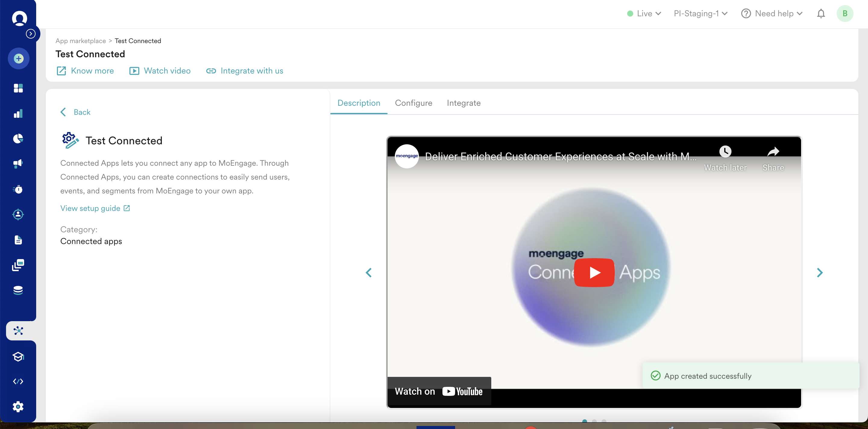Open the dashboard grid icon in sidebar
868x429 pixels.
click(x=18, y=88)
